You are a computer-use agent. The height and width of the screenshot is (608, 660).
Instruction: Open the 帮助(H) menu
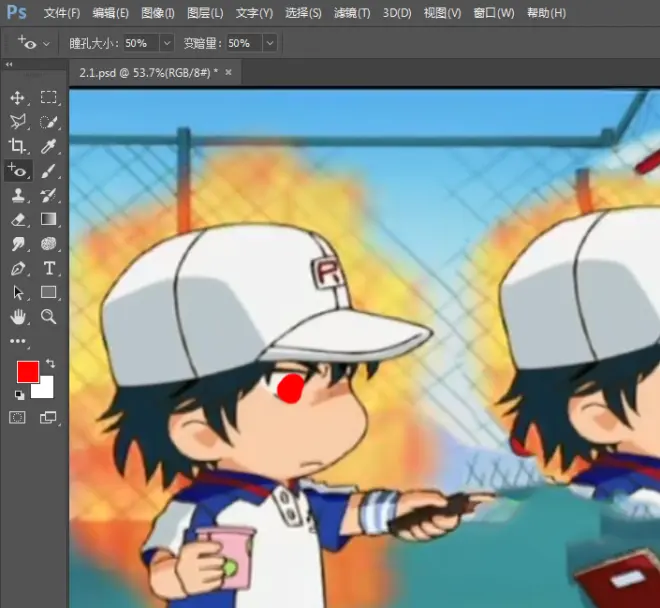pyautogui.click(x=546, y=13)
